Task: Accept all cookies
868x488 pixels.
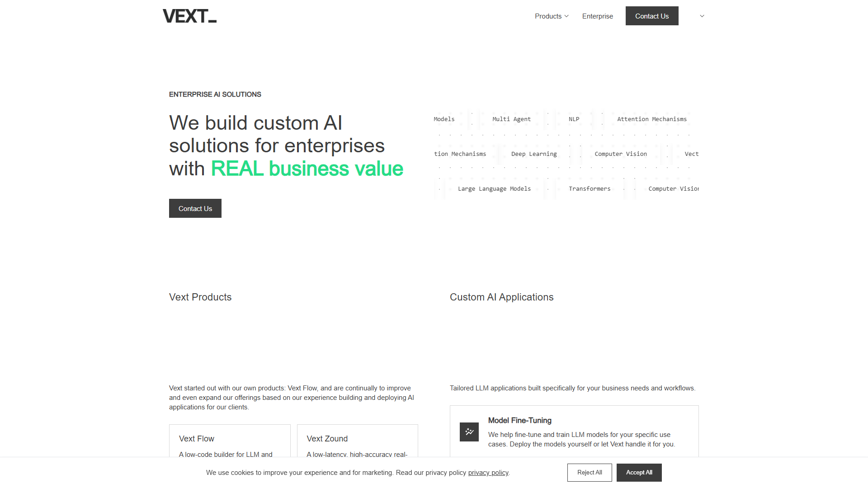Action: 639,473
